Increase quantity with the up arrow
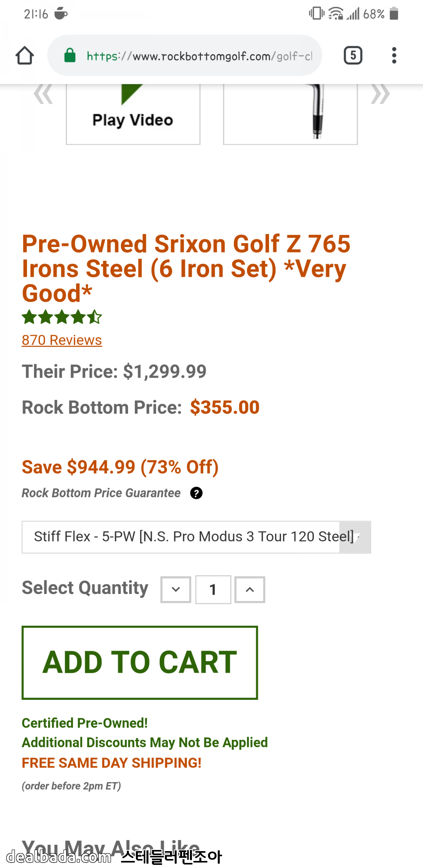 click(x=250, y=589)
